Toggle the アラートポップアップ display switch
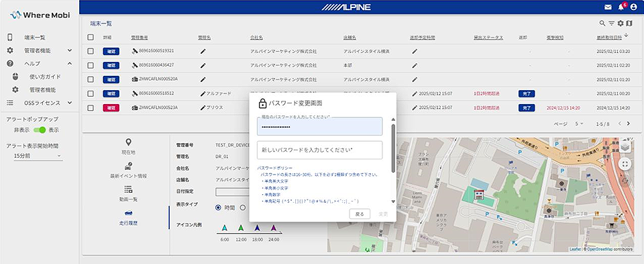644x264 pixels. click(40, 130)
